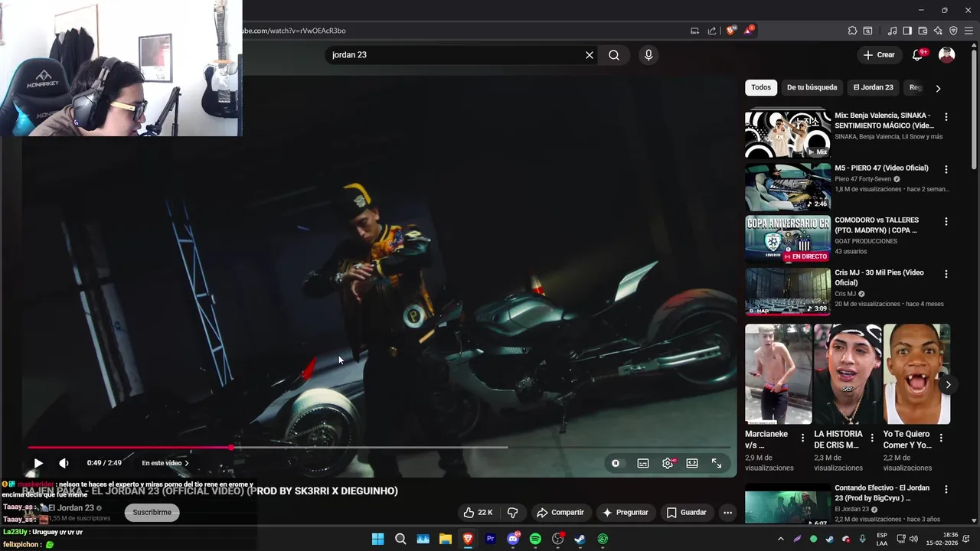Open El Jordan 23 channel name link
Image resolution: width=980 pixels, height=551 pixels.
tap(70, 507)
